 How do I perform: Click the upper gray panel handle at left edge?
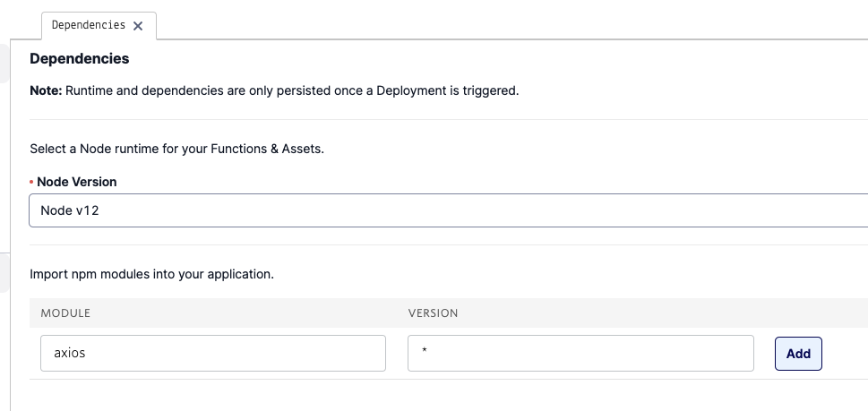pos(4,64)
